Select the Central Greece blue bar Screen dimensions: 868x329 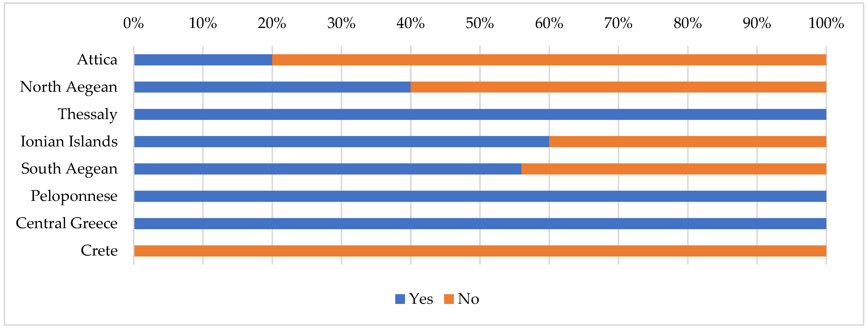pos(480,224)
